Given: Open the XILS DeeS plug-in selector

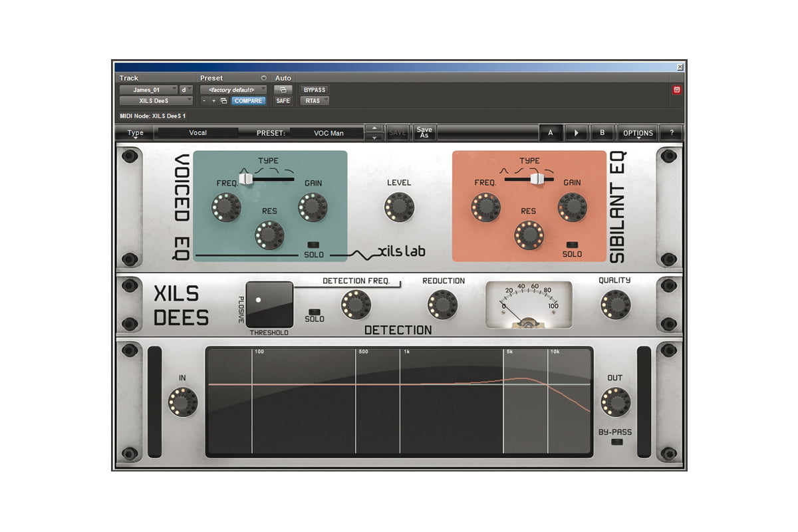Looking at the screenshot, I should pyautogui.click(x=156, y=101).
